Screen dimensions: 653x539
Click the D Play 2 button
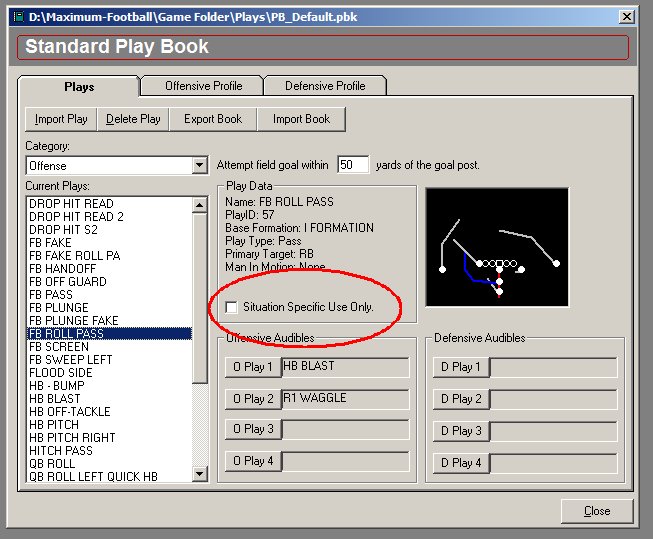[x=461, y=399]
